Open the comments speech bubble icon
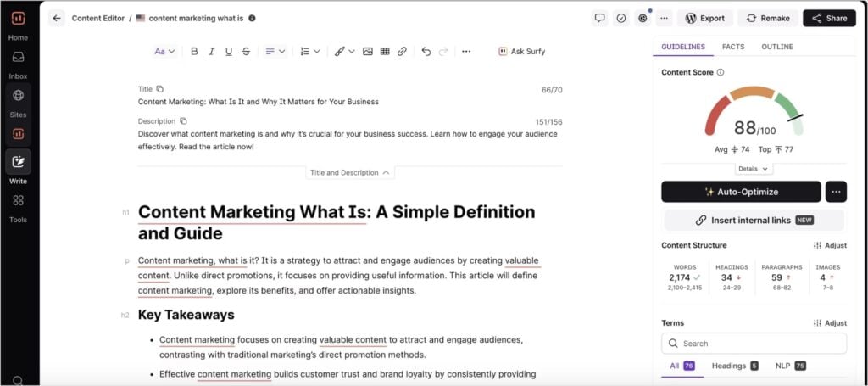This screenshot has height=386, width=868. (599, 19)
